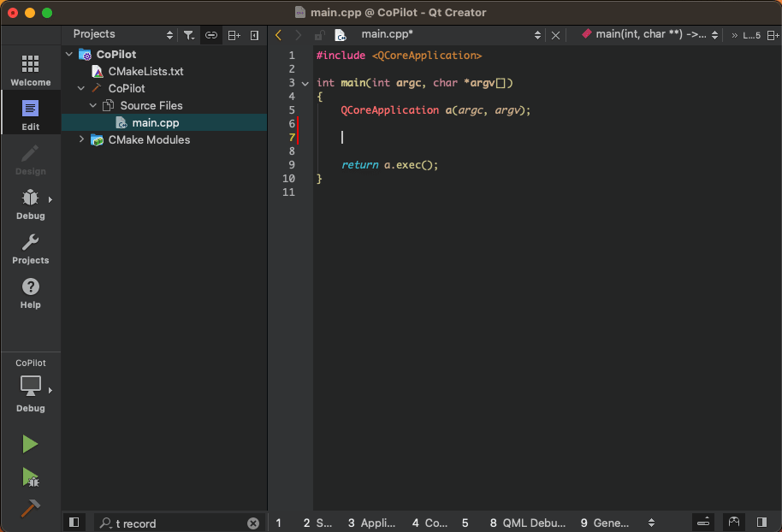Clear the Locator search field with X icon

252,523
